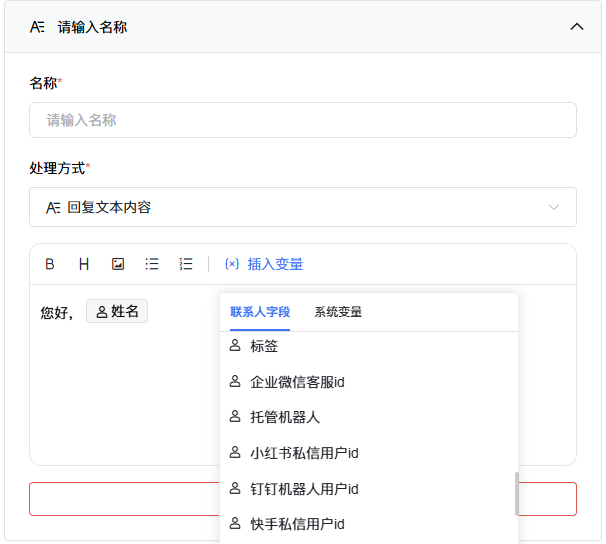Click the {x} variable icon
Viewport: 606px width, 544px height.
click(232, 264)
